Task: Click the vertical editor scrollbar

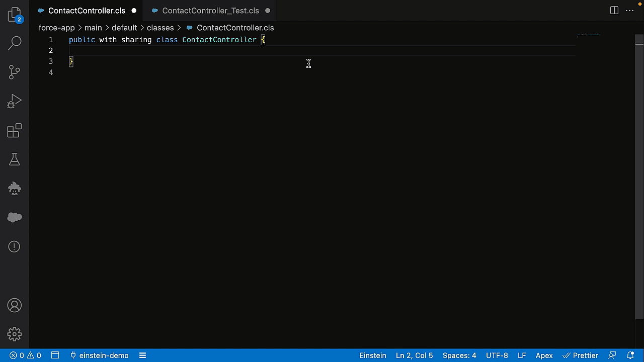Action: (639, 177)
